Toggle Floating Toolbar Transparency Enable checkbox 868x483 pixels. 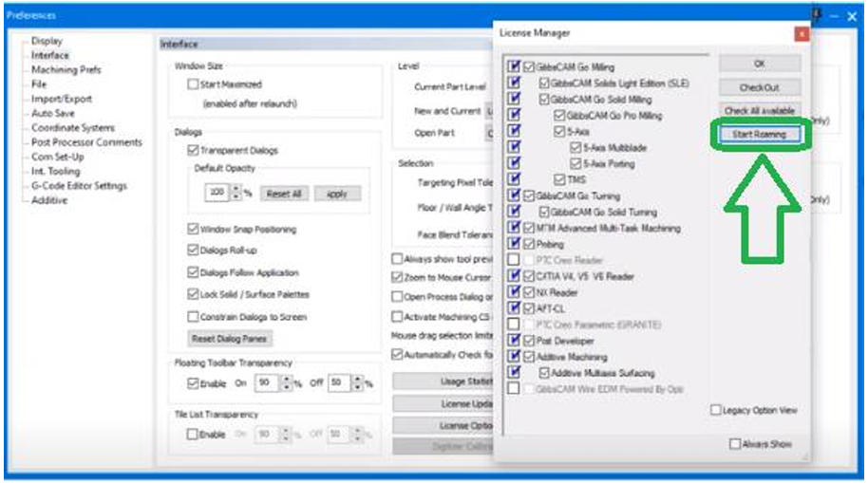(193, 382)
